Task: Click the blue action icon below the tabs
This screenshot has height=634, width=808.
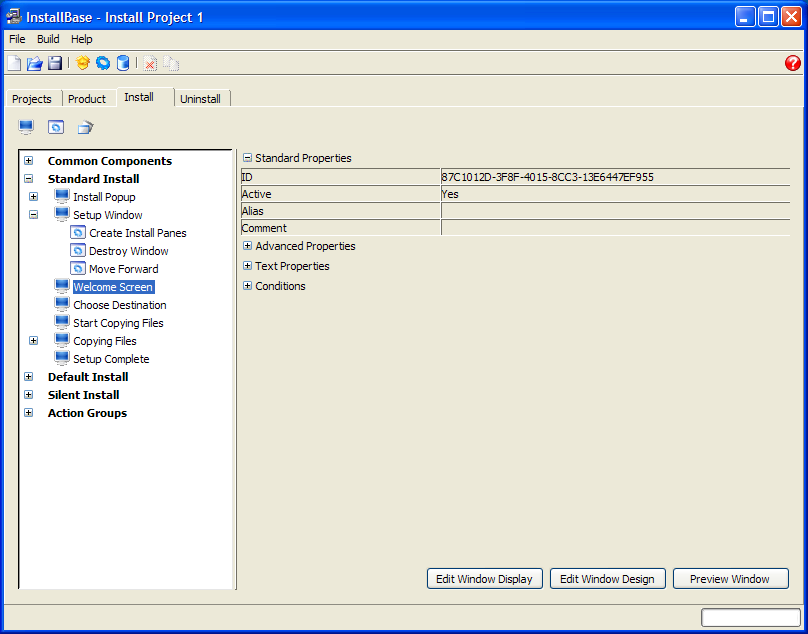Action: click(56, 127)
